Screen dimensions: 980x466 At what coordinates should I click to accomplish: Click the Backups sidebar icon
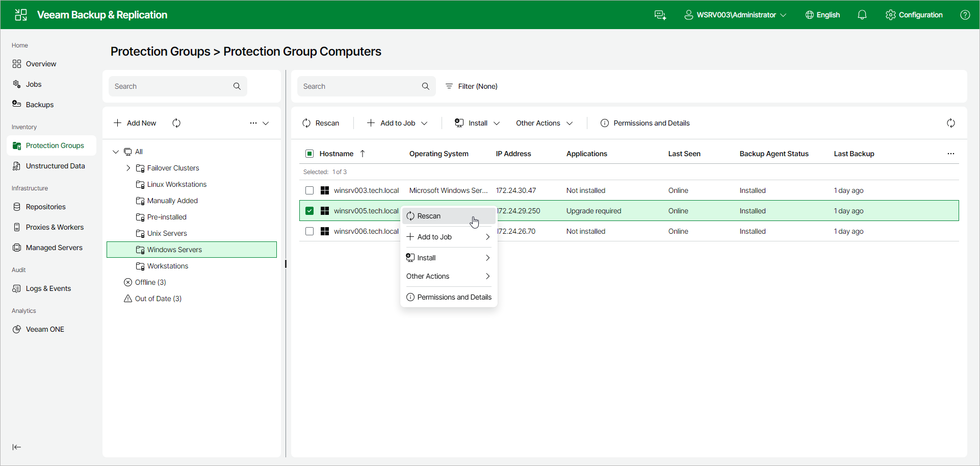click(17, 105)
